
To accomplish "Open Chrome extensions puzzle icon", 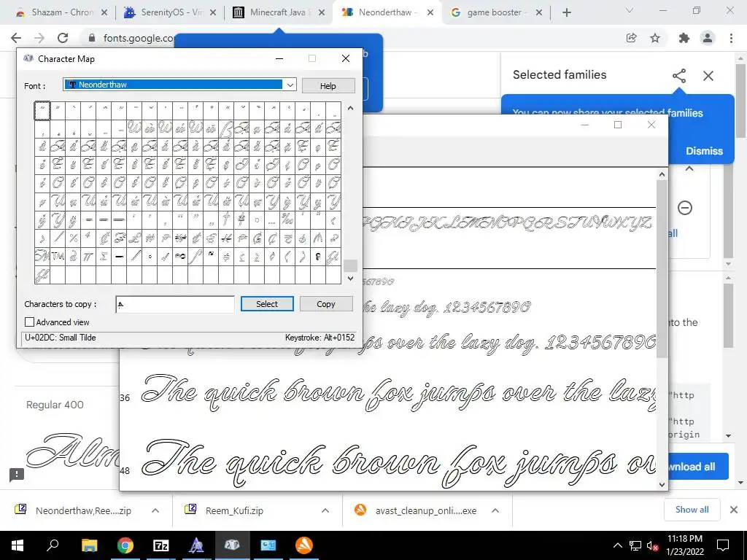I will [684, 38].
